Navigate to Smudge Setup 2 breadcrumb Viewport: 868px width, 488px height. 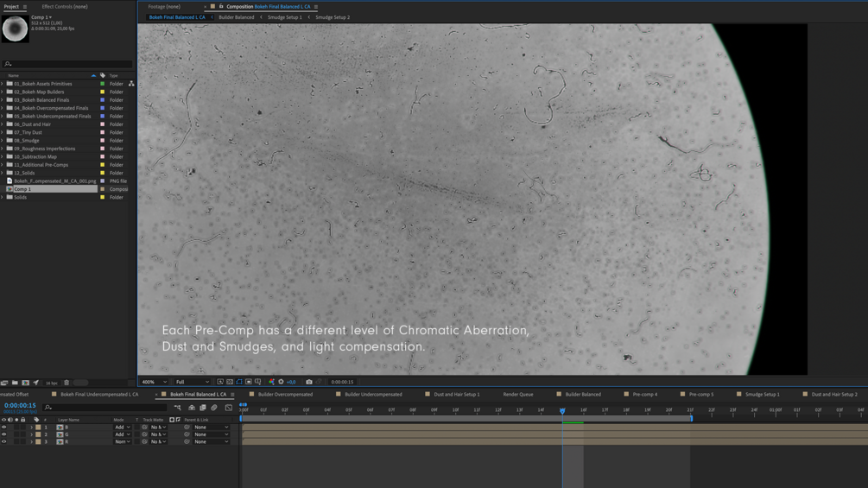pos(333,17)
